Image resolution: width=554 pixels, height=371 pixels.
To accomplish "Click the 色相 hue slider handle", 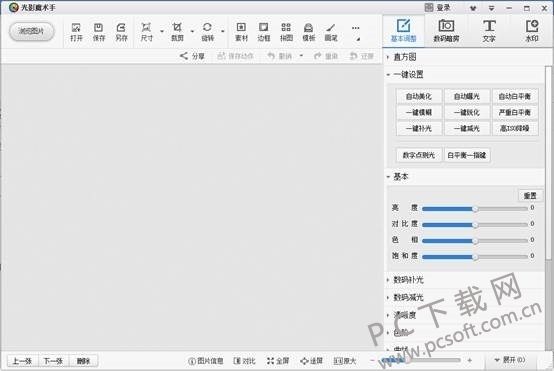I will 475,241.
